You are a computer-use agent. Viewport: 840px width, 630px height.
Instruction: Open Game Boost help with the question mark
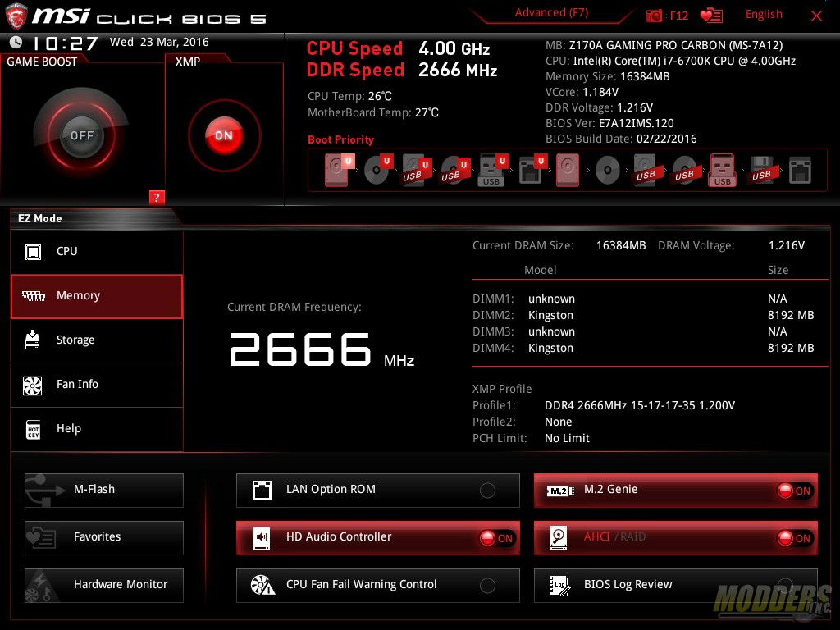157,197
